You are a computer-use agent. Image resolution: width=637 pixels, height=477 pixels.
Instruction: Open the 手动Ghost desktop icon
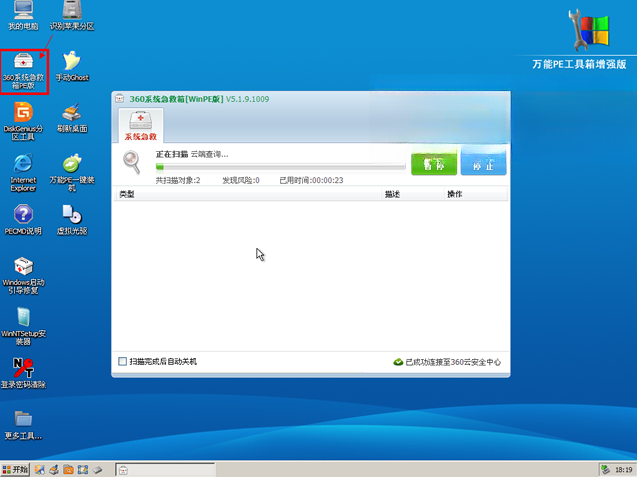(x=72, y=66)
